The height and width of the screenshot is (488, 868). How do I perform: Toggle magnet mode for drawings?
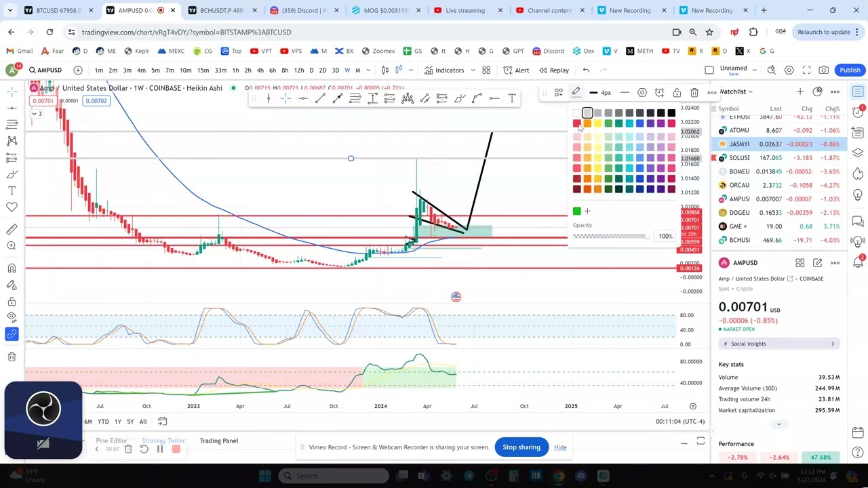(12, 268)
